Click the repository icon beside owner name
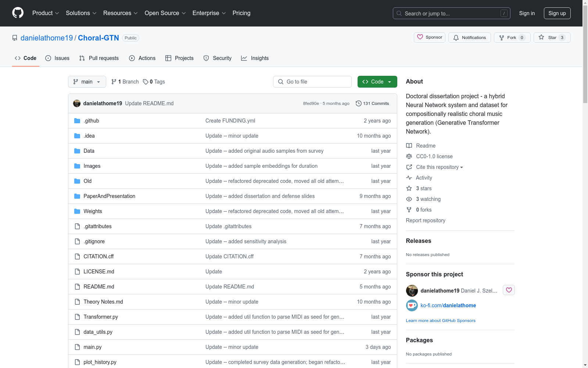The image size is (588, 368). [15, 38]
